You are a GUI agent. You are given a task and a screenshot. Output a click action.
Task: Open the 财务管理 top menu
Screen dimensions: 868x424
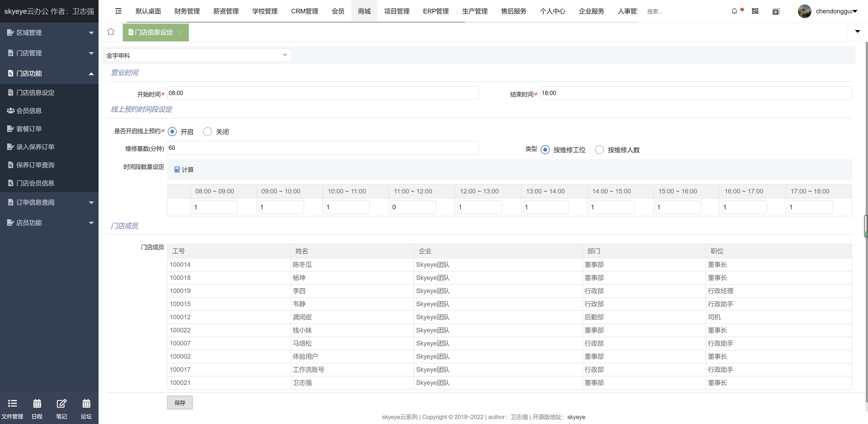187,11
